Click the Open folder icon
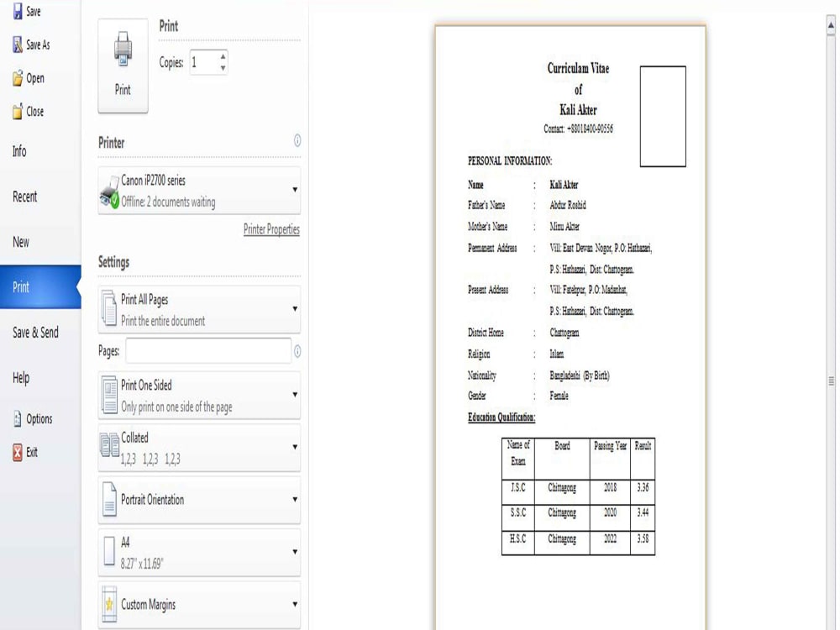Viewport: 840px width, 630px height. tap(18, 78)
